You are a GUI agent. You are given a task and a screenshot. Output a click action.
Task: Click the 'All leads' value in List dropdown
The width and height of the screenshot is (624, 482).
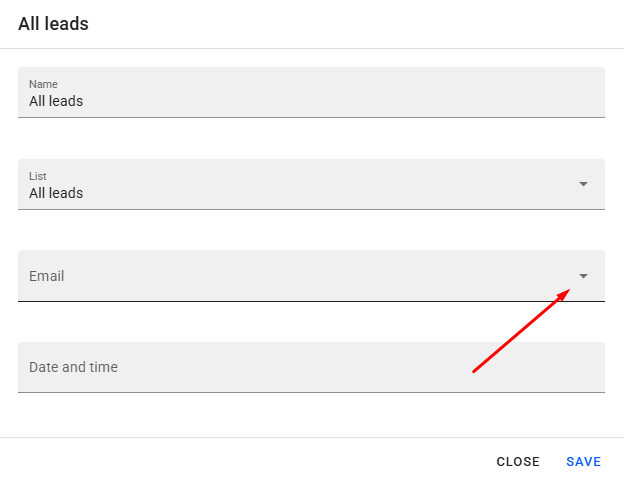coord(56,193)
